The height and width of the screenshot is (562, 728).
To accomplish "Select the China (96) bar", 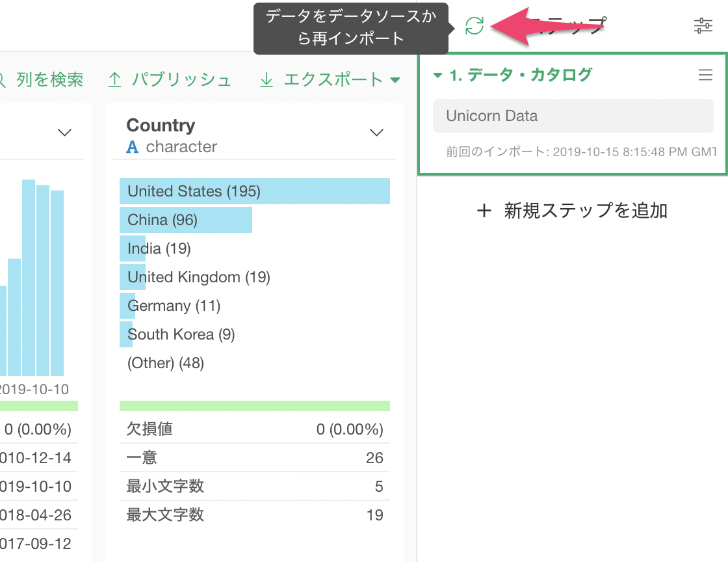I will [x=185, y=220].
